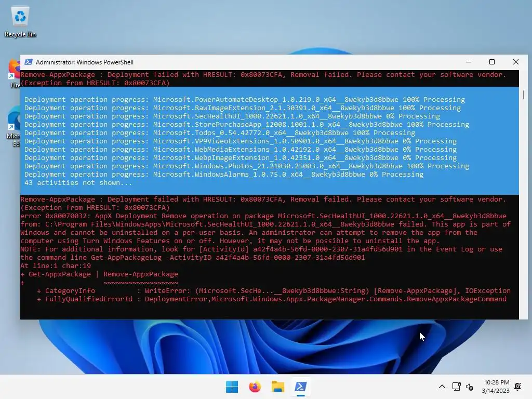Viewport: 532px width, 399px height.
Task: Click the 'Administrator: Windows PowerShell' title text
Action: click(85, 62)
